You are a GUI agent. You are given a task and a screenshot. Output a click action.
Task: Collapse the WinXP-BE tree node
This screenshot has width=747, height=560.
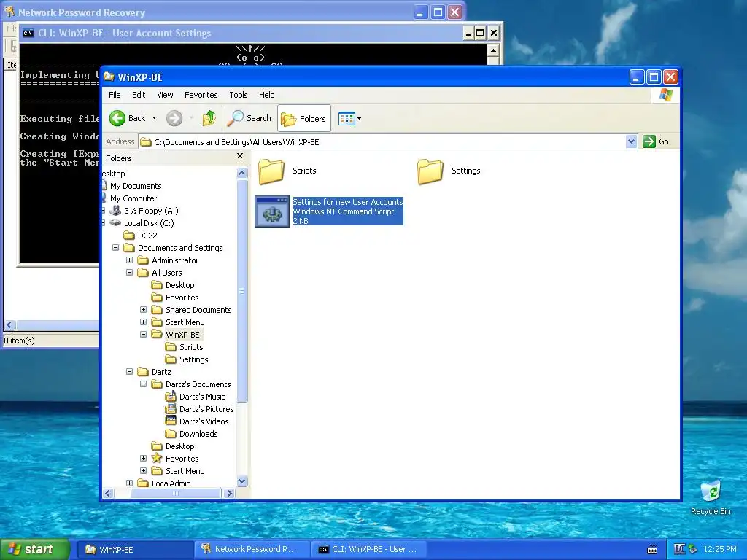(x=144, y=334)
